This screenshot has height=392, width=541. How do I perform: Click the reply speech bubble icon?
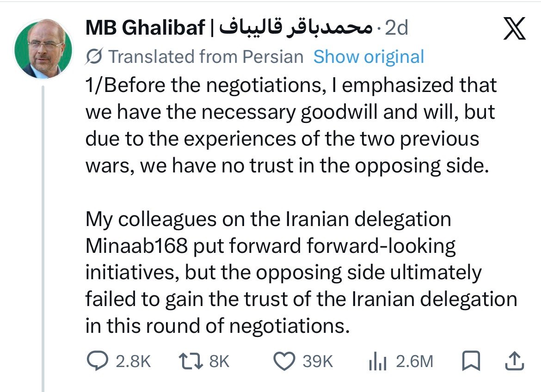(x=97, y=361)
